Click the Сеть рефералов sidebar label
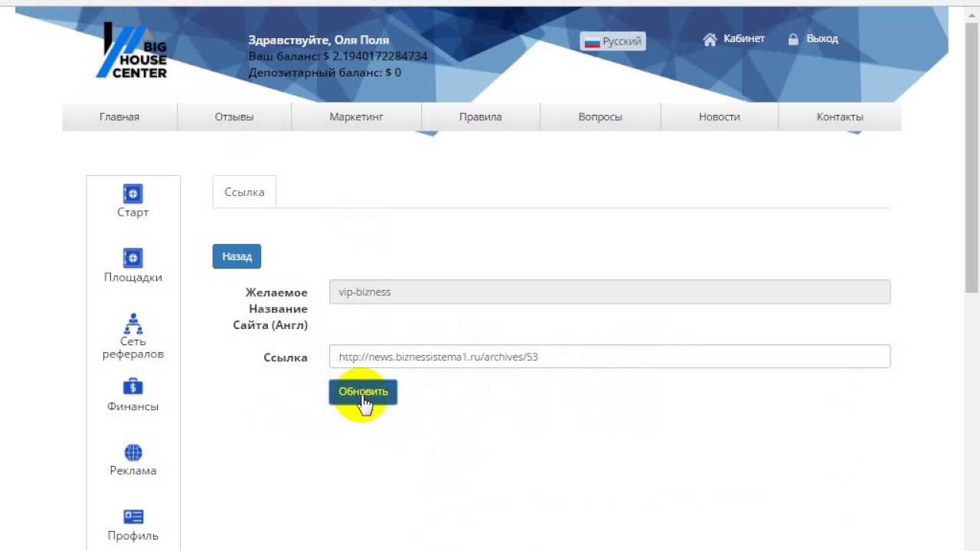This screenshot has height=551, width=980. (133, 347)
